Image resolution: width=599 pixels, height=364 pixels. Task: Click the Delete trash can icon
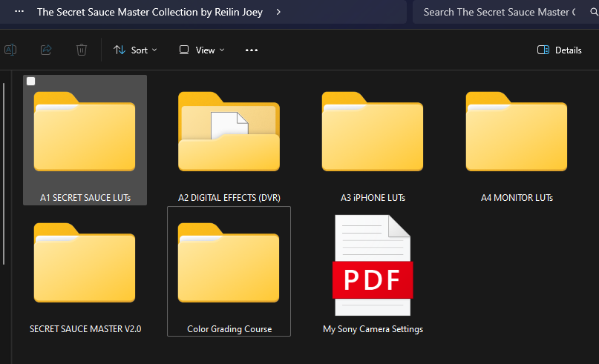82,50
